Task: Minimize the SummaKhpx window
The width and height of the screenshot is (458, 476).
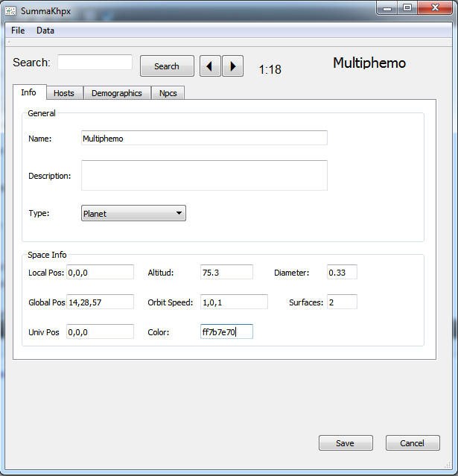Action: (x=387, y=8)
